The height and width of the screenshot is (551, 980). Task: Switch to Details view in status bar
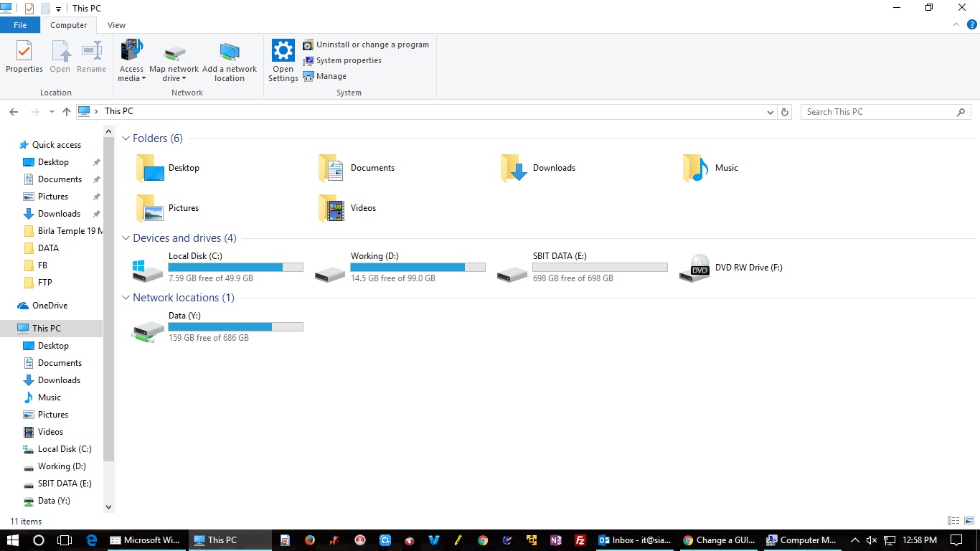pos(953,520)
